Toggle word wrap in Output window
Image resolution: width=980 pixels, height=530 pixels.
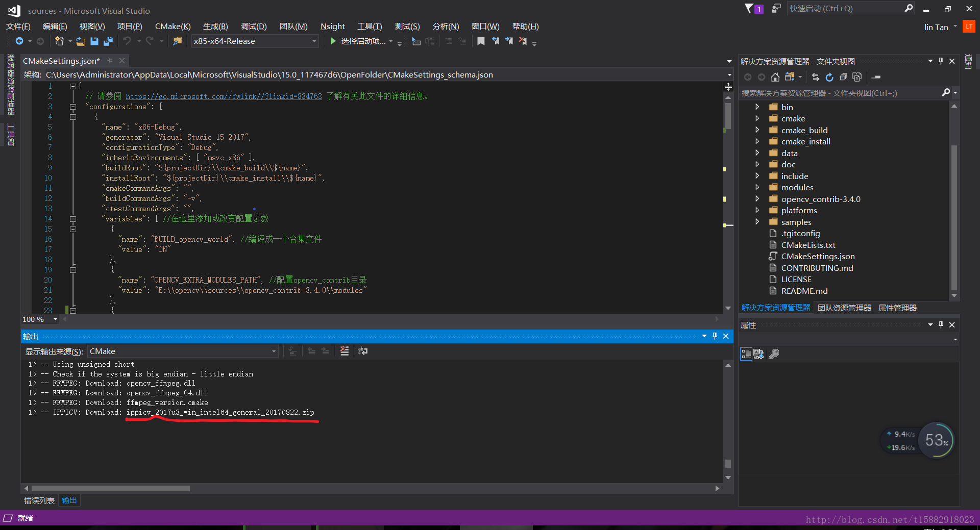(363, 351)
